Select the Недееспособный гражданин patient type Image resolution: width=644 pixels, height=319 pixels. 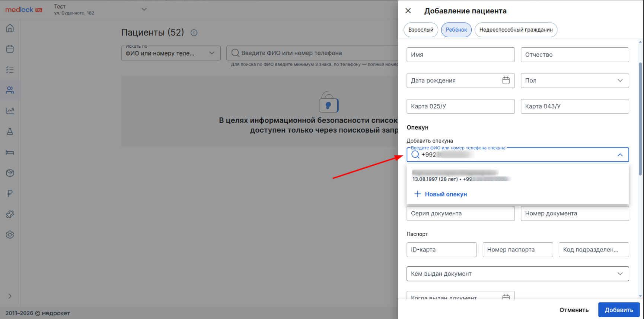tap(516, 30)
